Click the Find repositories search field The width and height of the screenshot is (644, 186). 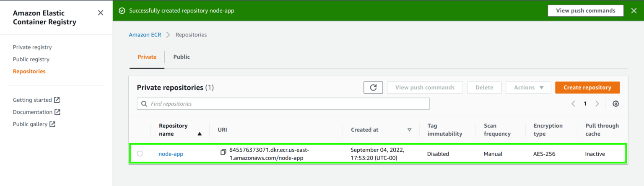pos(283,104)
